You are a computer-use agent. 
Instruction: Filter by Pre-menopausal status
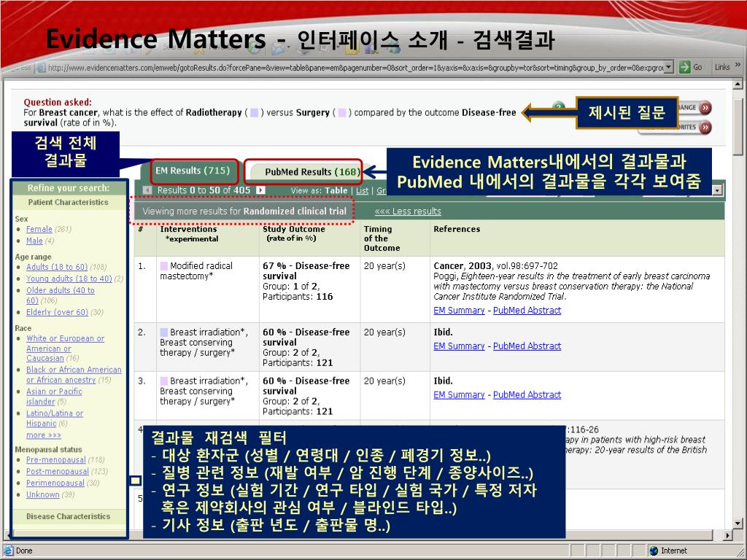pyautogui.click(x=55, y=460)
